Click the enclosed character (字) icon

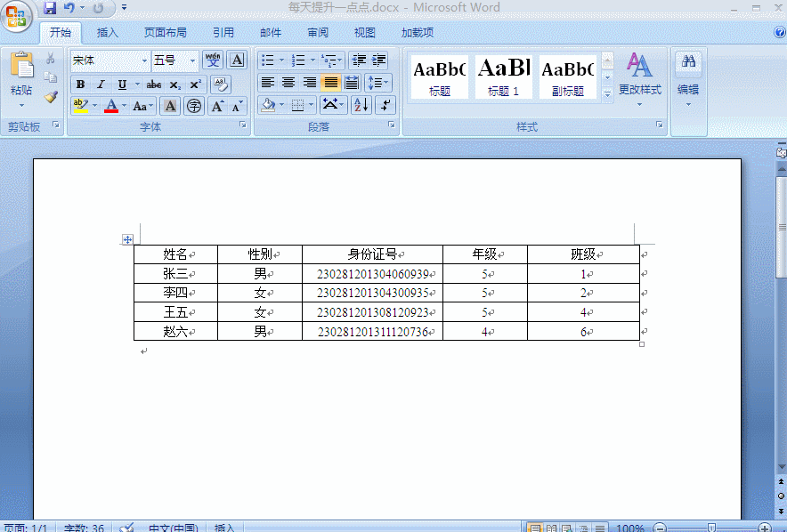194,106
